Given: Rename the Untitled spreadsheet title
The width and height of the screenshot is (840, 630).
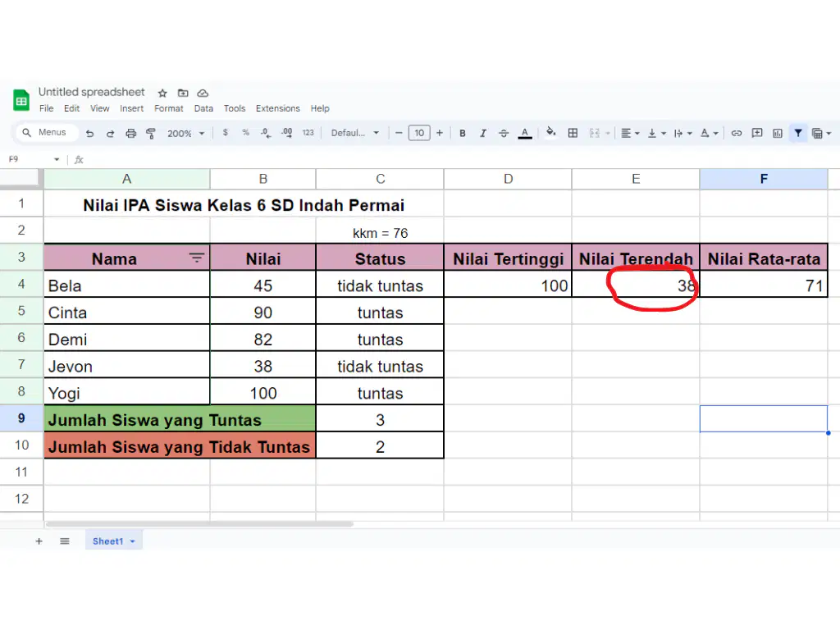Looking at the screenshot, I should (92, 92).
